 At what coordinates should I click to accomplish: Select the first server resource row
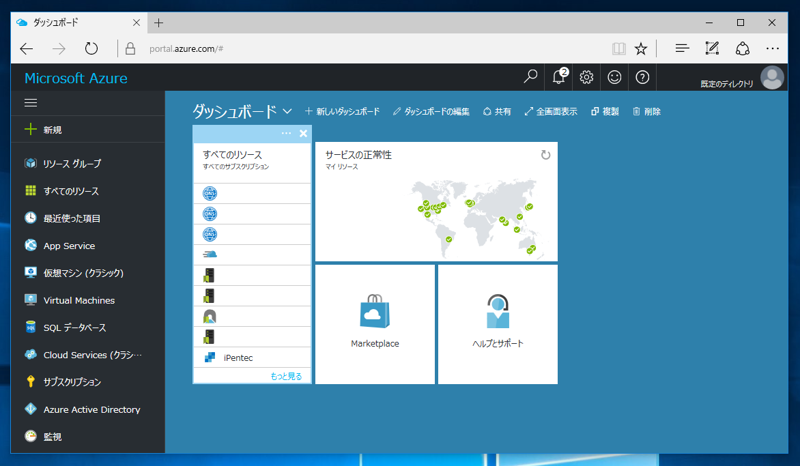(252, 276)
